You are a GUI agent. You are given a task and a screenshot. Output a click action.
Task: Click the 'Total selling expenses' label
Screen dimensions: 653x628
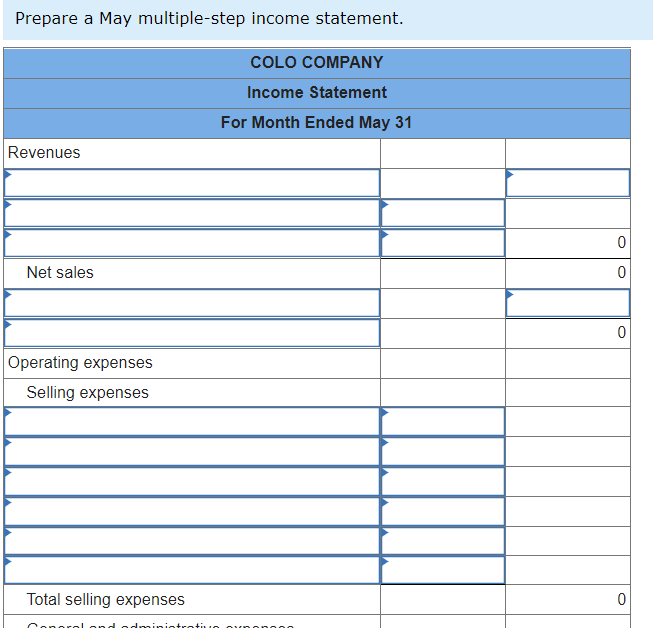point(105,599)
